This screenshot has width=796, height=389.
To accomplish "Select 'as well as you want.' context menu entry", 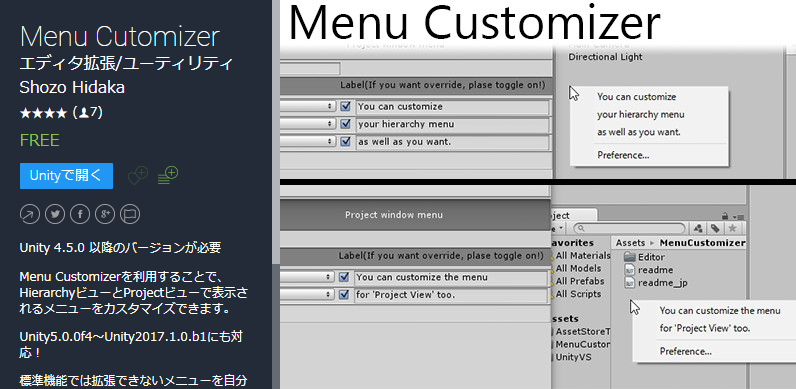I will tap(639, 133).
